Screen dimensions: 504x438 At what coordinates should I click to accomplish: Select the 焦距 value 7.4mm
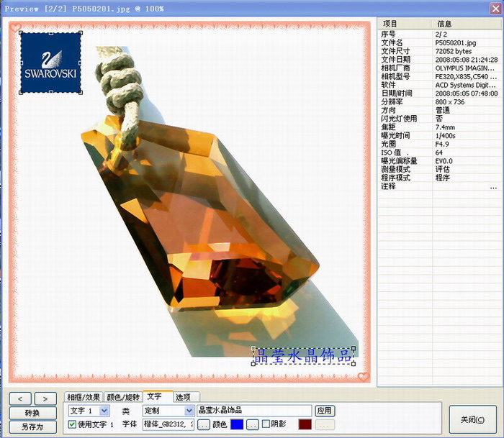445,127
